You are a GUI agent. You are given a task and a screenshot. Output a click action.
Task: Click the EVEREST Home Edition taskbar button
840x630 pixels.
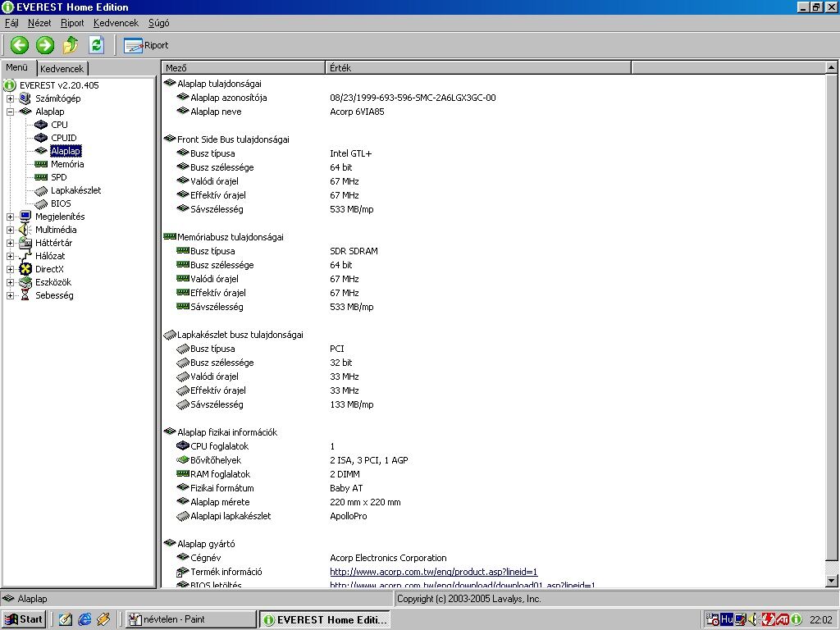[325, 620]
